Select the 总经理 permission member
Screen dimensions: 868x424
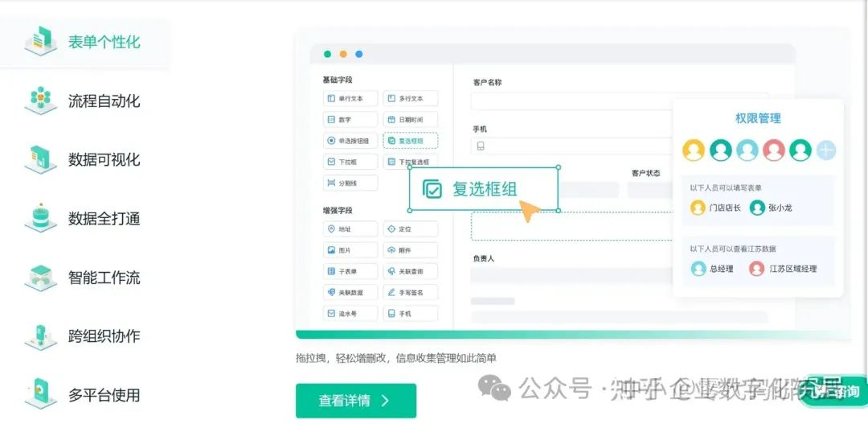712,269
